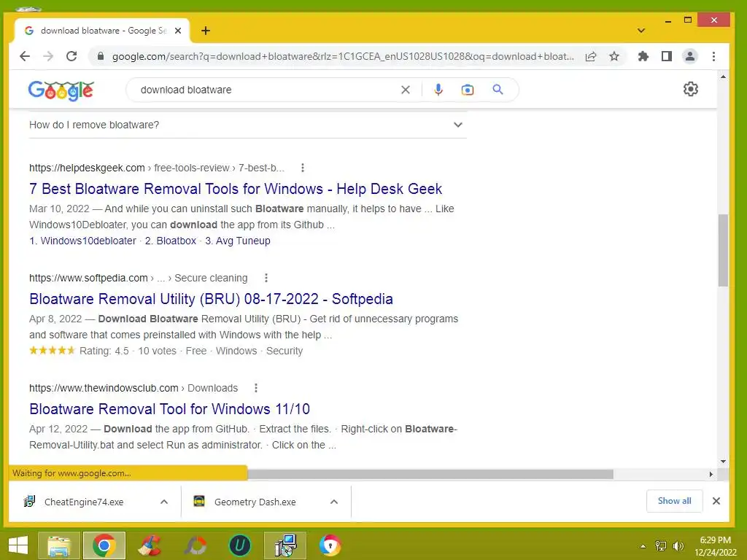Viewport: 747px width, 560px height.
Task: Show hidden system tray icons
Action: point(643,546)
